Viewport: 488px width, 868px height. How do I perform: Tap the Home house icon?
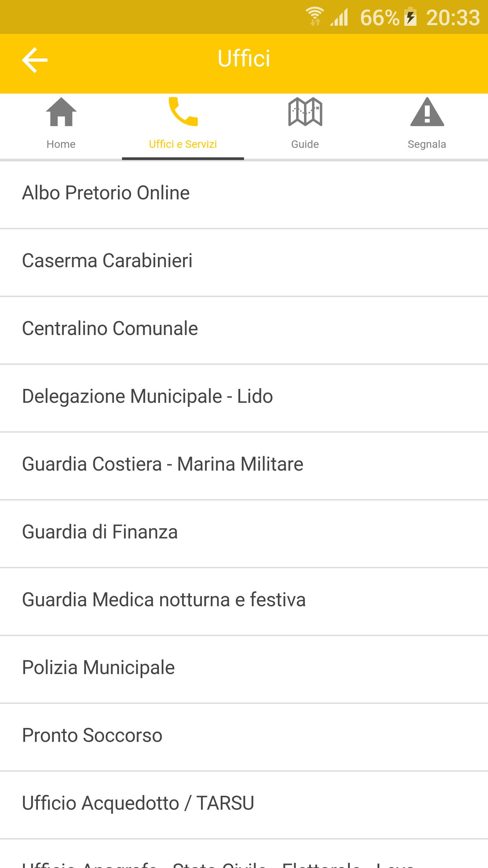click(x=61, y=112)
